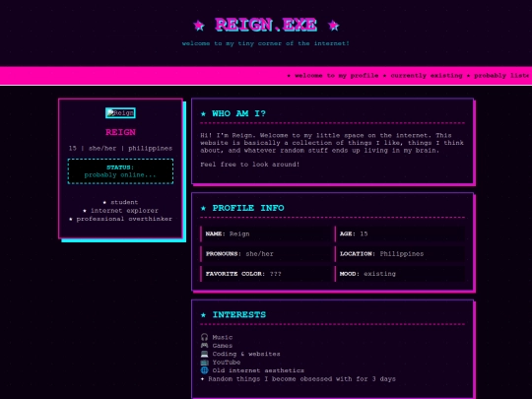Click the game controller icon next to Games
This screenshot has width=532, height=399.
pos(204,346)
